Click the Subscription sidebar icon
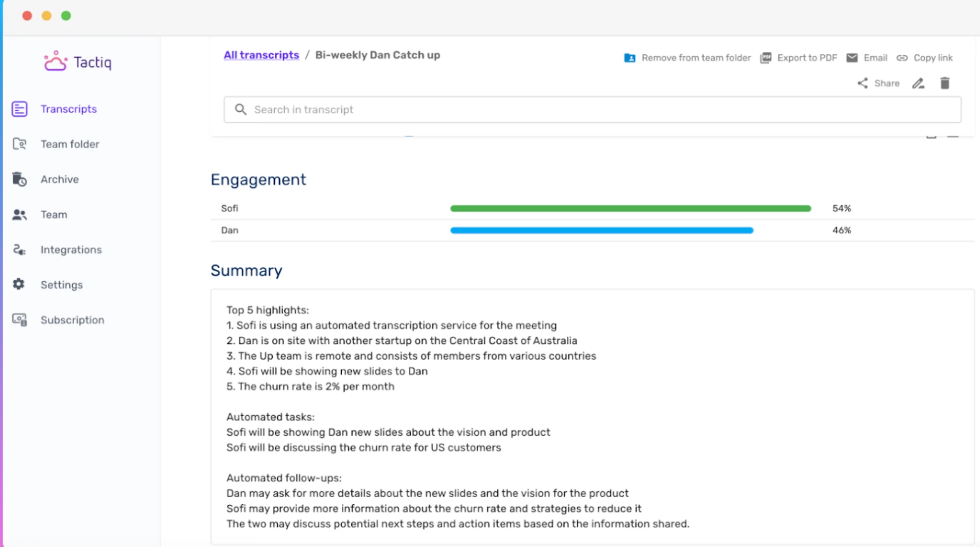Image resolution: width=980 pixels, height=547 pixels. [19, 320]
